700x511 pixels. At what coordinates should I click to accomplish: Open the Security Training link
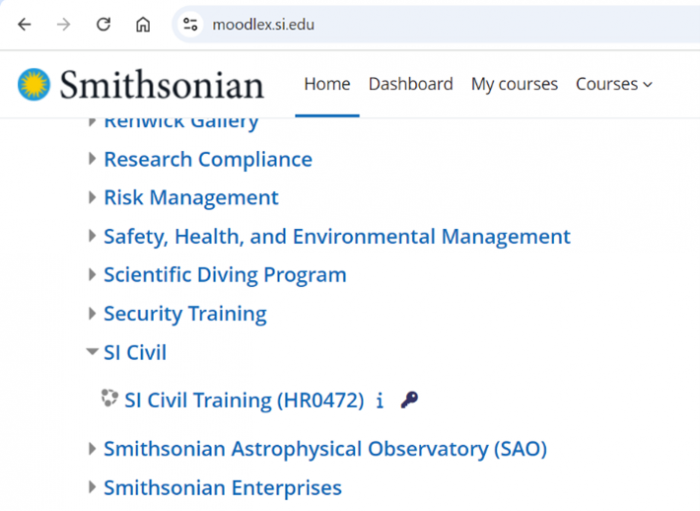(x=185, y=314)
